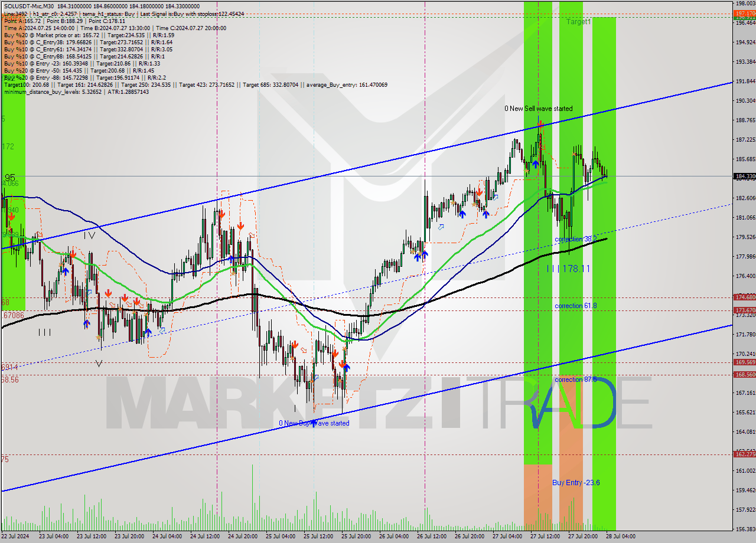Click '28 Jul 04:00' on the time axis

(x=621, y=537)
